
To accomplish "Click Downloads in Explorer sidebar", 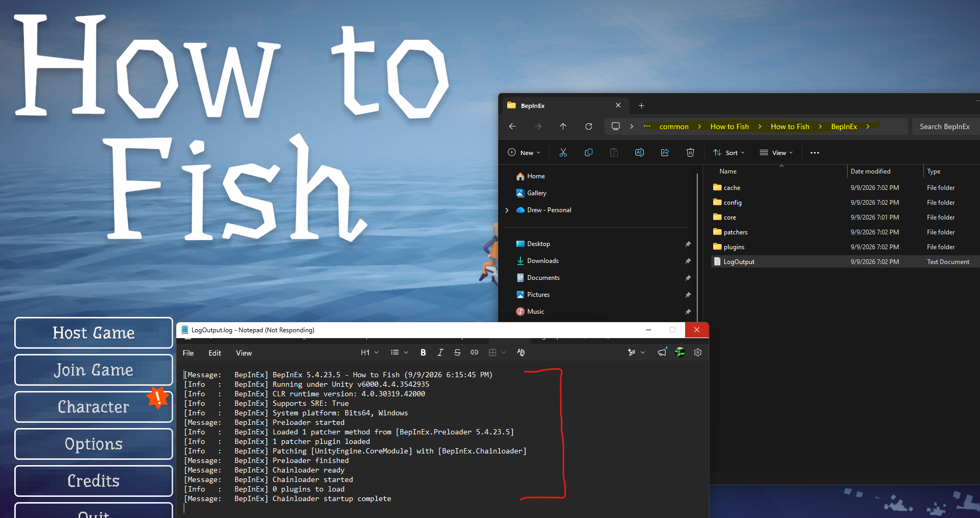I will [x=543, y=261].
